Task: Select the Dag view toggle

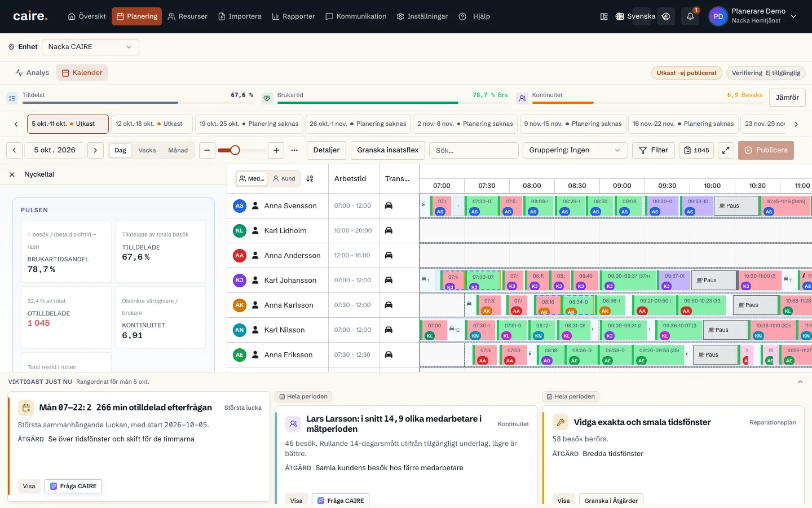Action: click(120, 150)
